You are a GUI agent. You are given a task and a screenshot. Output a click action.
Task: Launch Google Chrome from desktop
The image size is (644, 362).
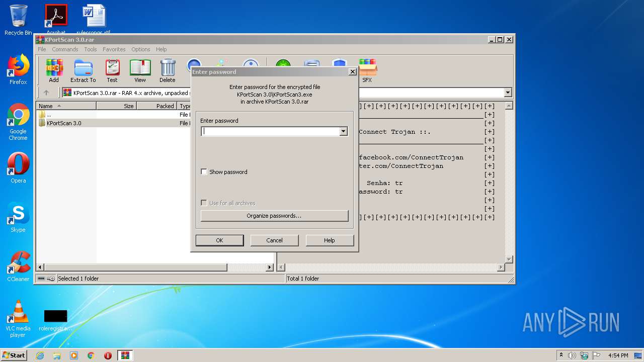click(18, 122)
